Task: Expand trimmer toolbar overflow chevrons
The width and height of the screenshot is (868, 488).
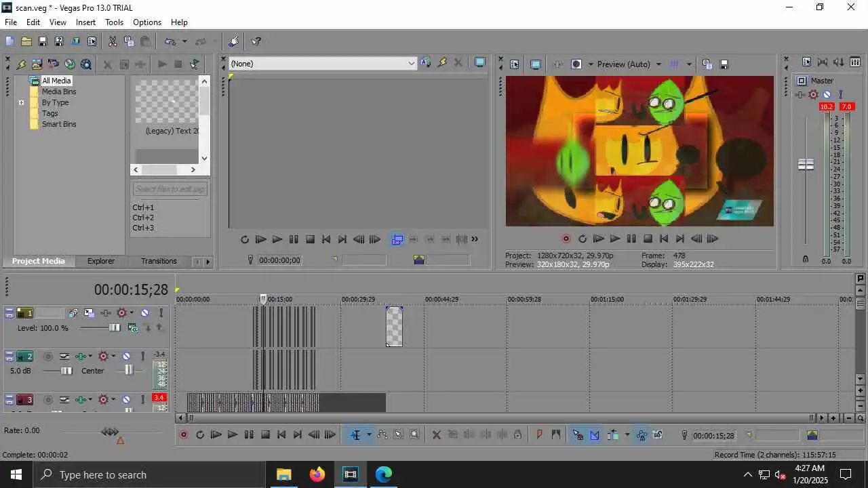Action: pos(475,239)
